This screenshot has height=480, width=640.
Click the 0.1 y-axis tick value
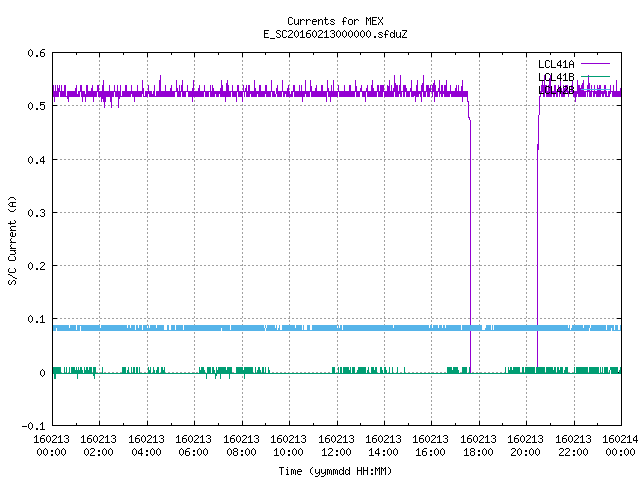[x=36, y=319]
